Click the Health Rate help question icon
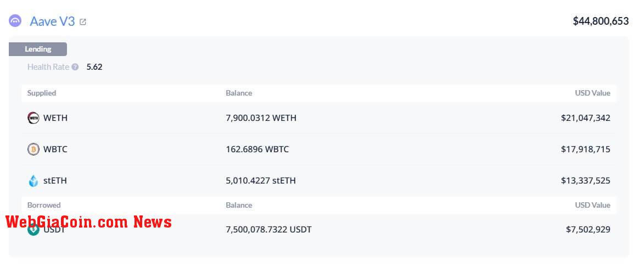The height and width of the screenshot is (266, 644). pyautogui.click(x=75, y=67)
